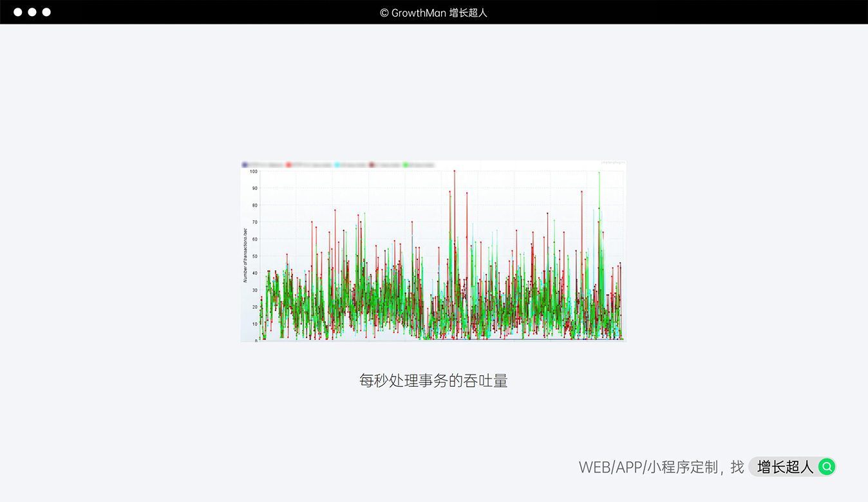This screenshot has width=868, height=502.
Task: Click the jmeter-plugins watermark on chart
Action: click(x=612, y=163)
